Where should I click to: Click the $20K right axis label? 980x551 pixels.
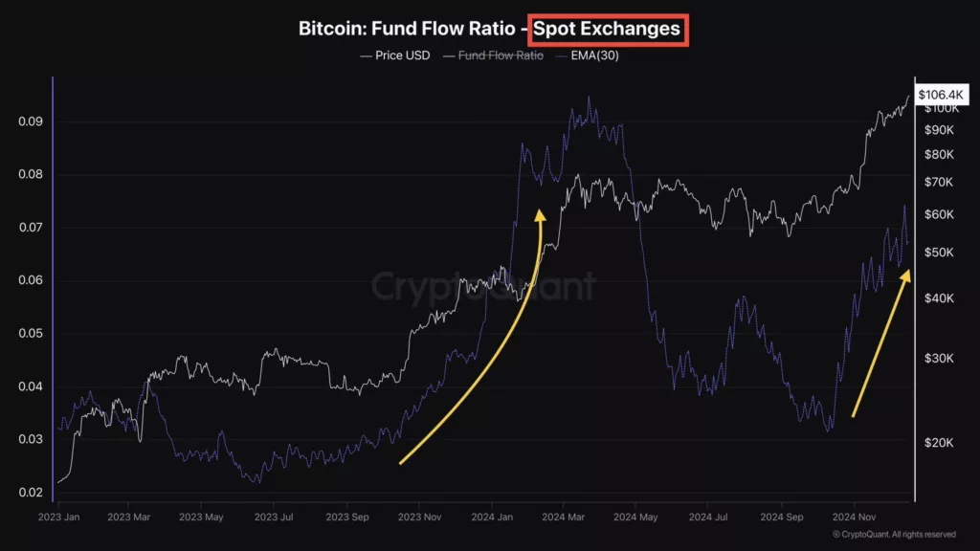(x=940, y=443)
